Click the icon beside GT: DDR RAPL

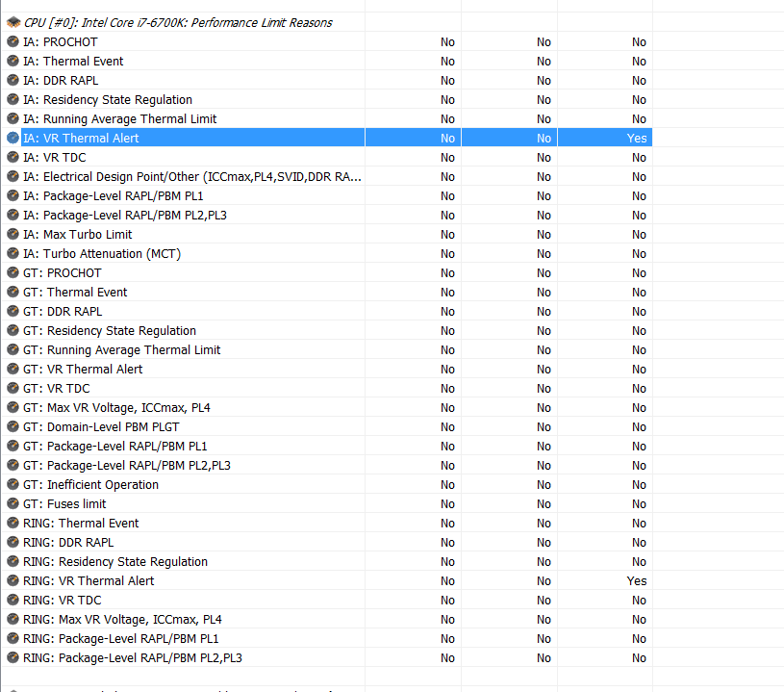pyautogui.click(x=13, y=311)
